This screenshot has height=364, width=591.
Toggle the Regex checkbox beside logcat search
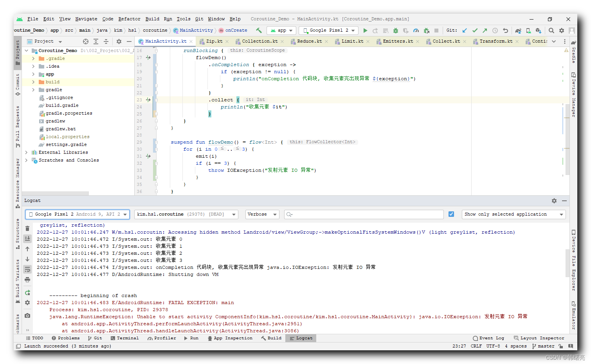451,214
